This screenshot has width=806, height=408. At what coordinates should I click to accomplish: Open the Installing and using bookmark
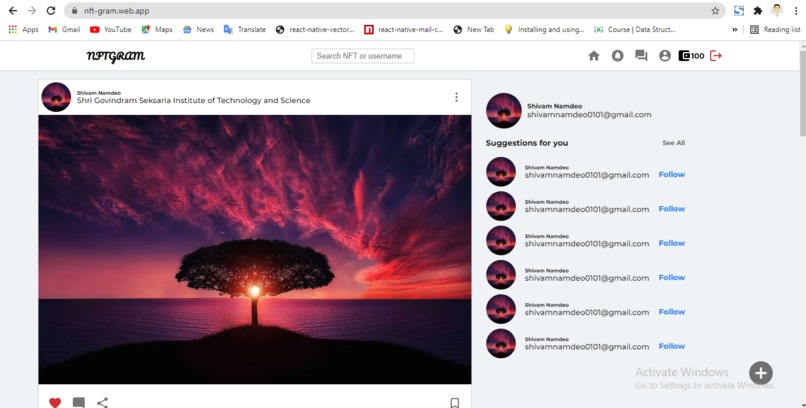click(x=544, y=29)
